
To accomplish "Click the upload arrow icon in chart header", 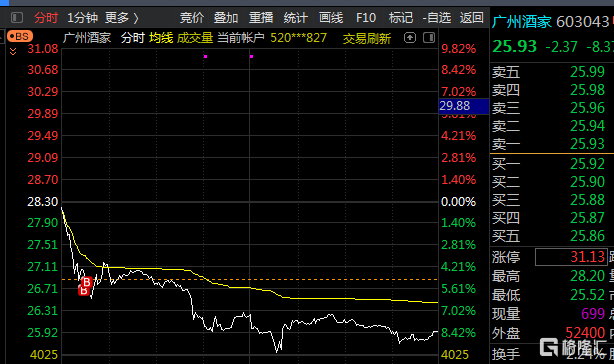I will click(x=410, y=38).
